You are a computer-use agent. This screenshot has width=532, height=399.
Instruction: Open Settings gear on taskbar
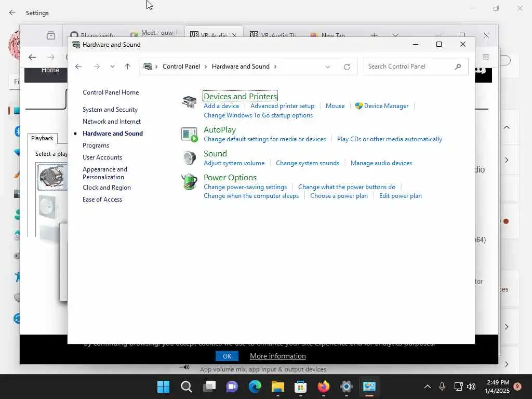(x=346, y=387)
